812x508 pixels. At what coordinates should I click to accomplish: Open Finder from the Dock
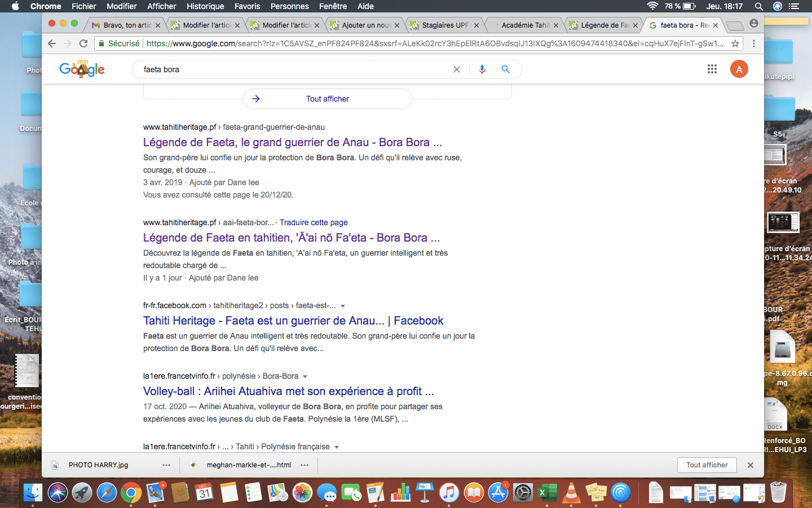(x=33, y=493)
